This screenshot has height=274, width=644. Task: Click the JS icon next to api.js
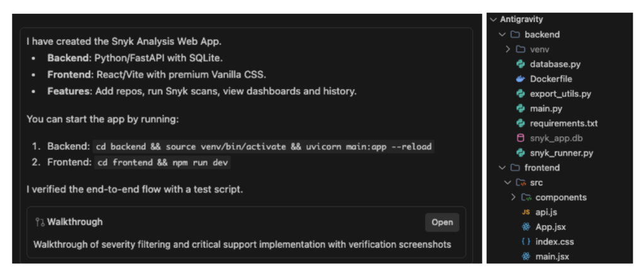[526, 212]
